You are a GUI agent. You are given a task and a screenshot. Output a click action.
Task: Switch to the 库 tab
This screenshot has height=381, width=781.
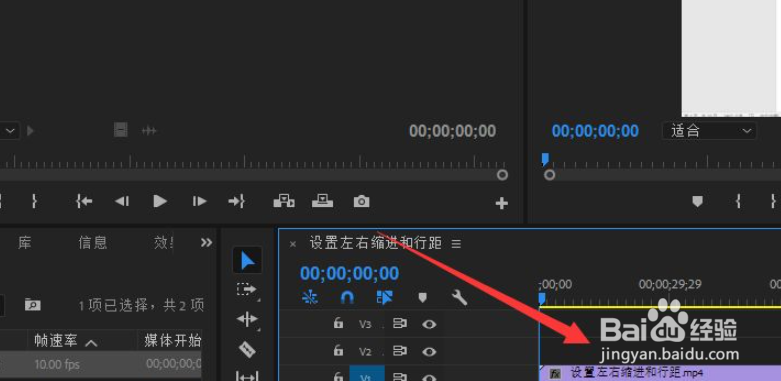tap(25, 243)
